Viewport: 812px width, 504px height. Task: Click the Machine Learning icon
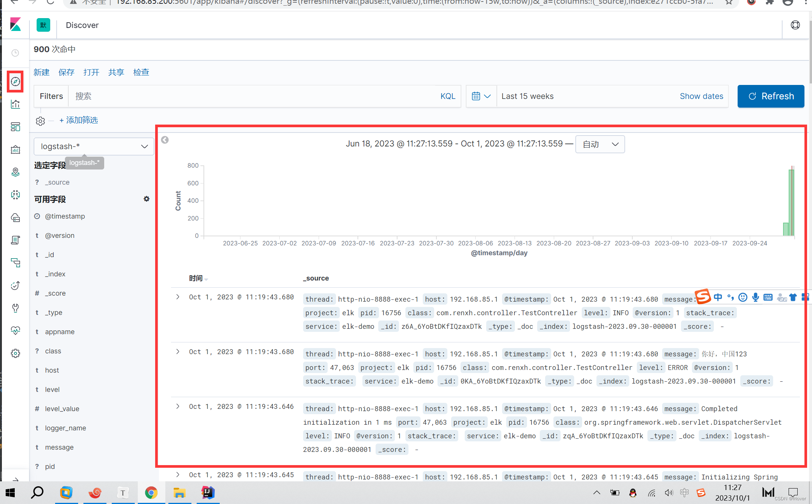pos(16,194)
